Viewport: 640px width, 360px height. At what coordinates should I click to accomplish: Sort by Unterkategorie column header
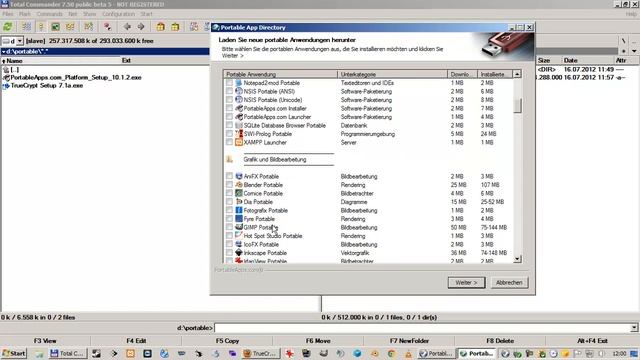click(x=392, y=74)
